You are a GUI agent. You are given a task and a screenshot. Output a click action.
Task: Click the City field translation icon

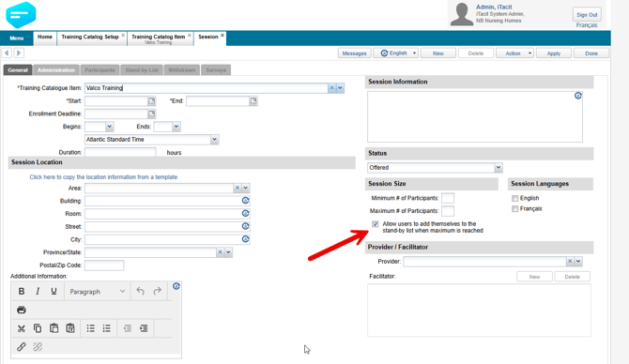point(246,239)
